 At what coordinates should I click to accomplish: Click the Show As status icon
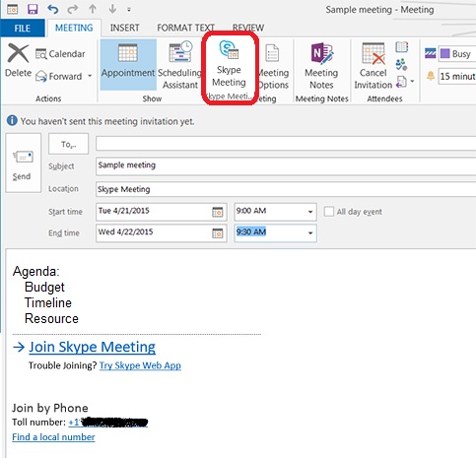coord(431,53)
